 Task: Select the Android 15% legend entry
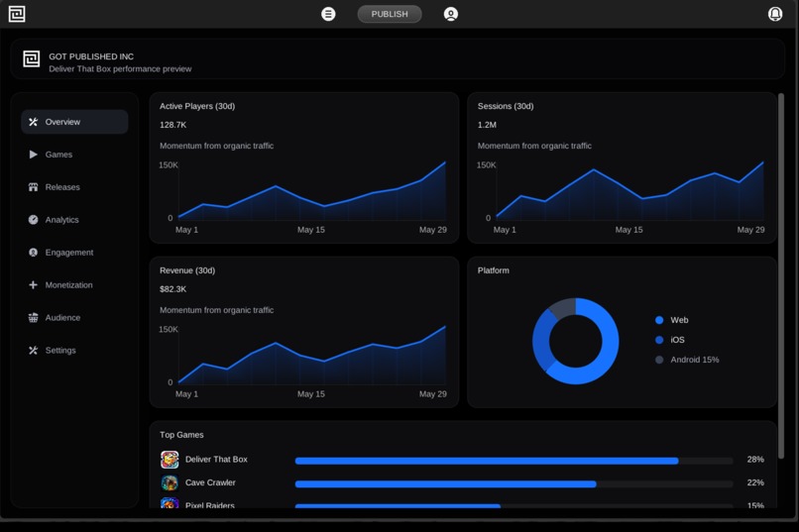pos(687,360)
